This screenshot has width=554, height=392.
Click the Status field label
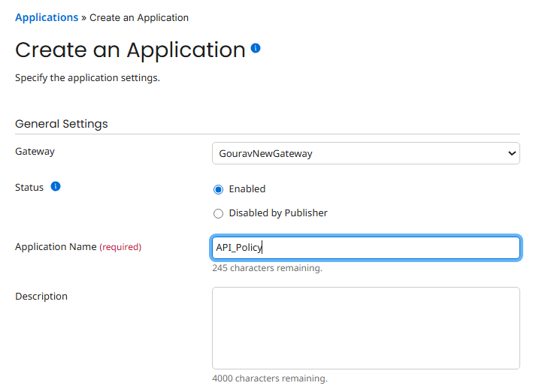(29, 188)
